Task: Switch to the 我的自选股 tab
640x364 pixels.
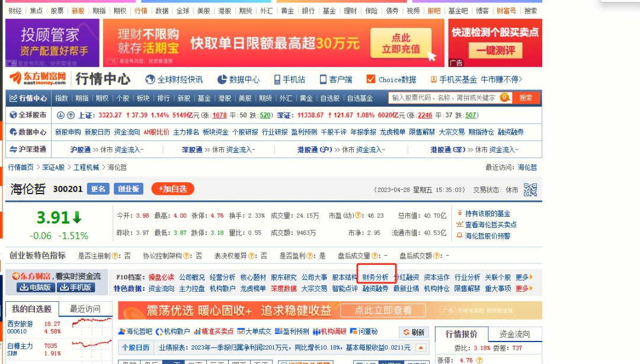Action: (32, 308)
